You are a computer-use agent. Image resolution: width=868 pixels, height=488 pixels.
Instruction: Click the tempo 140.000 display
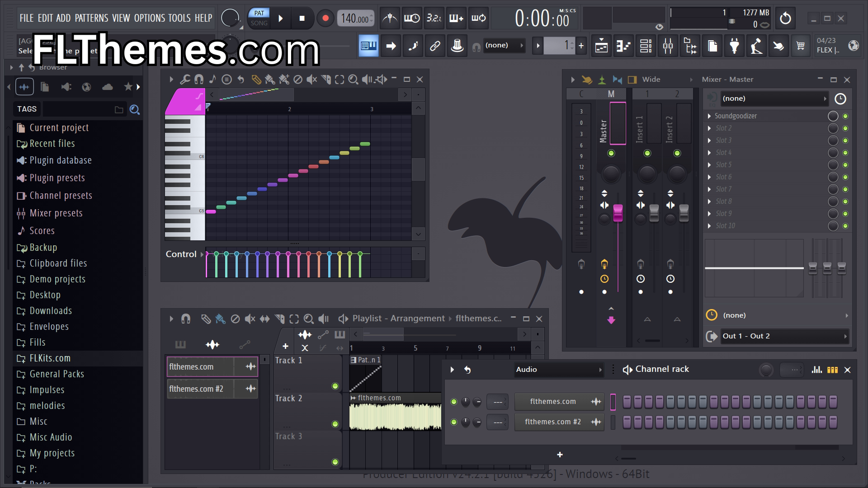click(x=356, y=19)
